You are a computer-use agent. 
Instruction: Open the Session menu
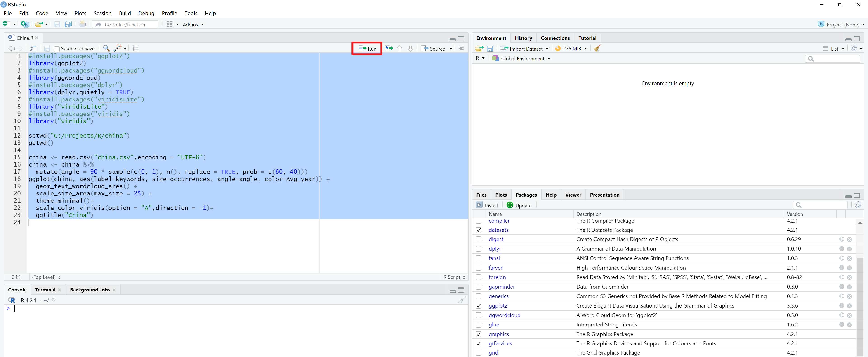(102, 13)
